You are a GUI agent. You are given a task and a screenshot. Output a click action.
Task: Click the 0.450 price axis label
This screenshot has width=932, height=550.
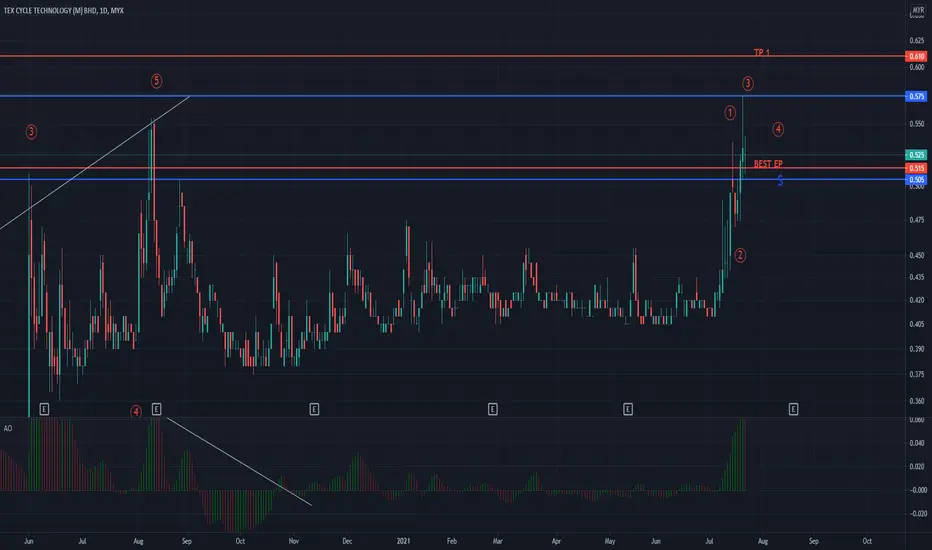coord(917,256)
